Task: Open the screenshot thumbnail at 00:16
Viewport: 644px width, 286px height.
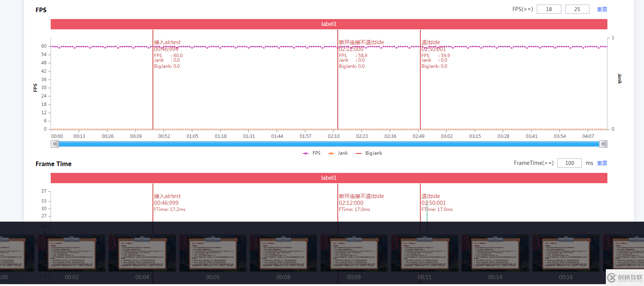Action: coord(566,253)
